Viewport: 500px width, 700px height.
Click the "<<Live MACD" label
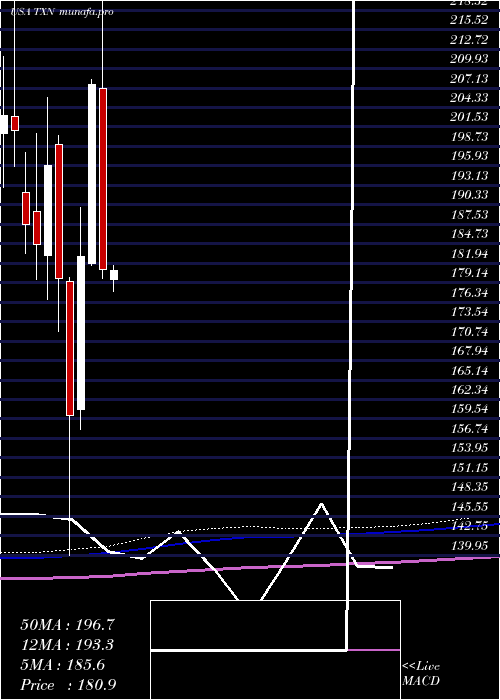[x=421, y=673]
